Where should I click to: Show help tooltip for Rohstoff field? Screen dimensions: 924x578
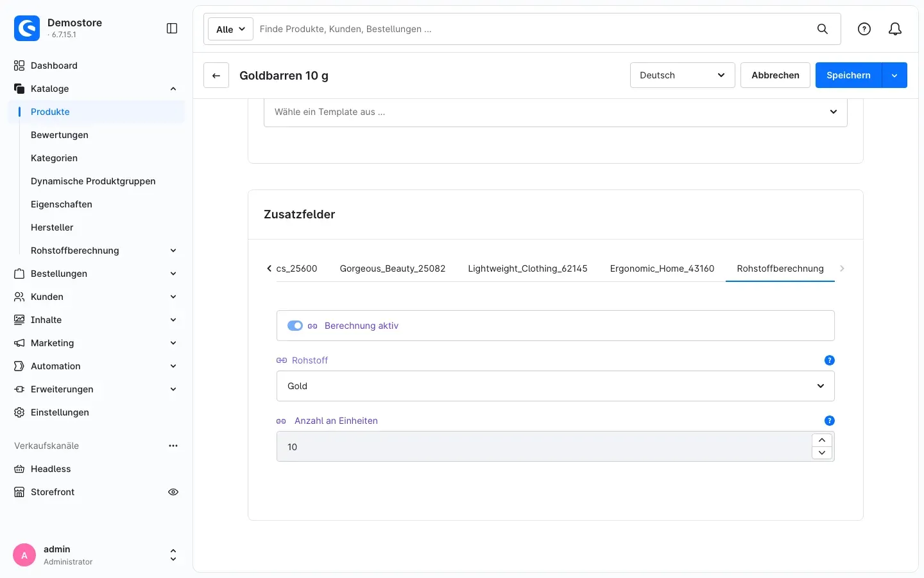[x=830, y=360]
